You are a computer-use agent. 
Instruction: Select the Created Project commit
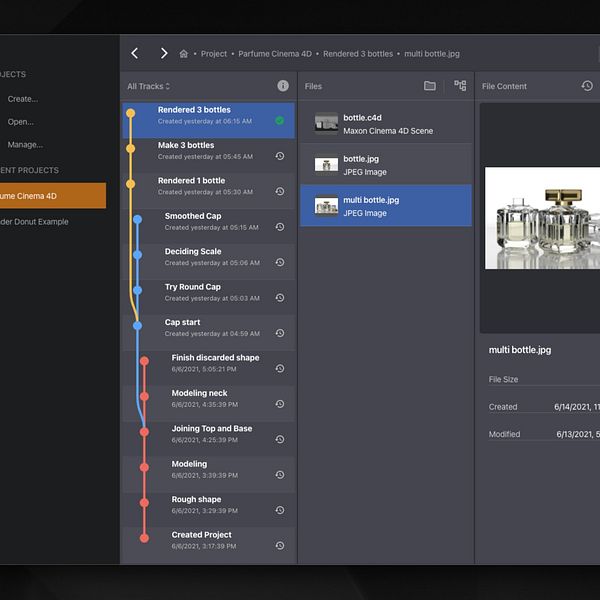209,545
